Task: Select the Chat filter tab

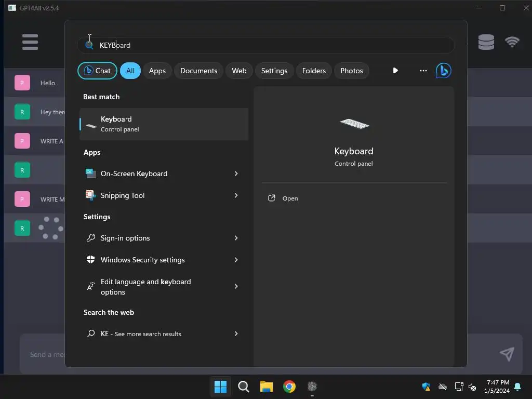Action: (x=97, y=71)
